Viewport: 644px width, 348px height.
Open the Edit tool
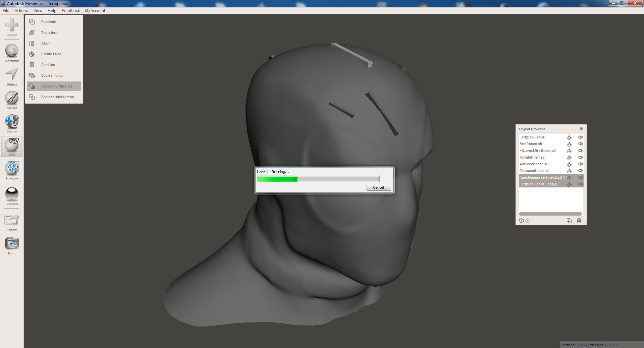click(x=12, y=147)
